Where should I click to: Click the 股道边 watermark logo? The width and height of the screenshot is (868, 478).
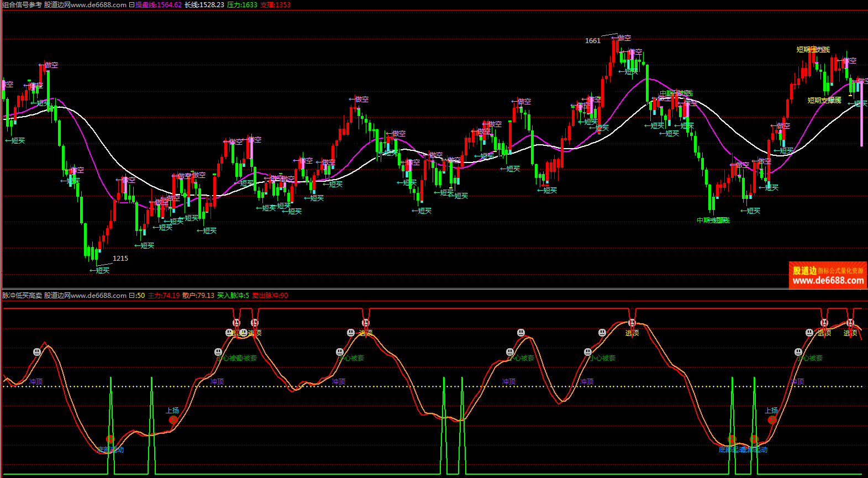pos(827,275)
